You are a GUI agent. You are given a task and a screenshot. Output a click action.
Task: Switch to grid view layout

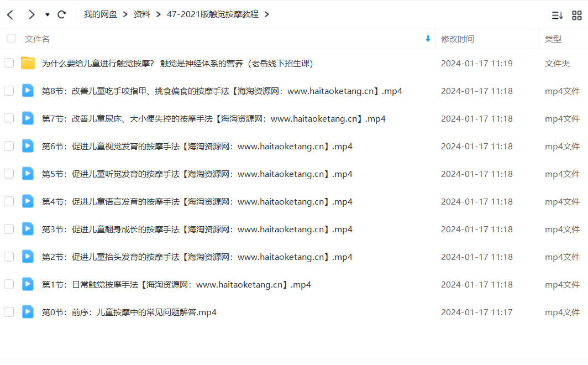pos(577,15)
